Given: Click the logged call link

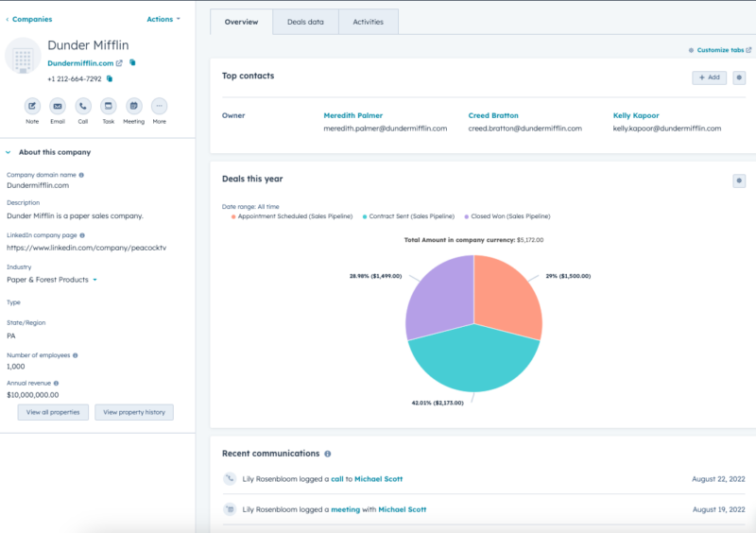Looking at the screenshot, I should click(x=337, y=479).
